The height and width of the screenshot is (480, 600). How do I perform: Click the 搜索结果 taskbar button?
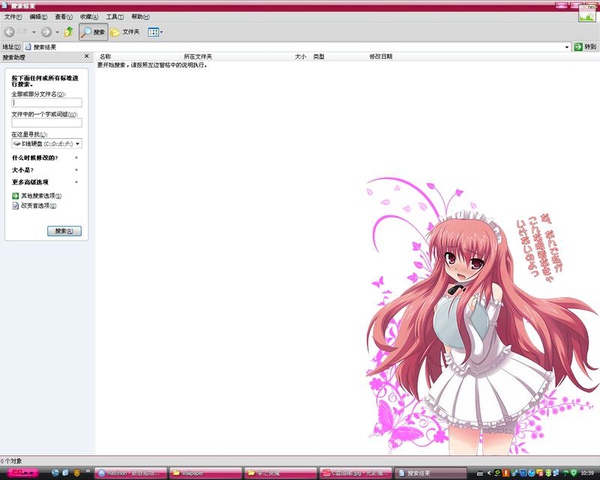430,473
